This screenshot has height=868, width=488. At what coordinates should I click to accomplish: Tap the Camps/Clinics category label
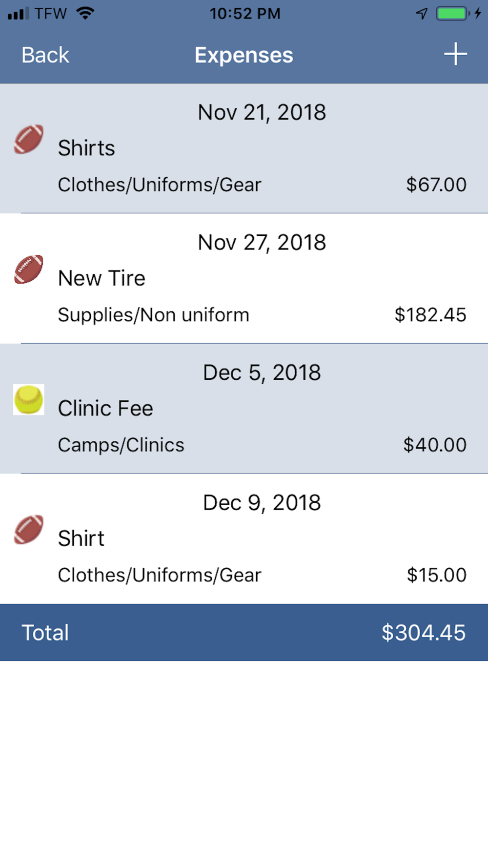pos(121,445)
